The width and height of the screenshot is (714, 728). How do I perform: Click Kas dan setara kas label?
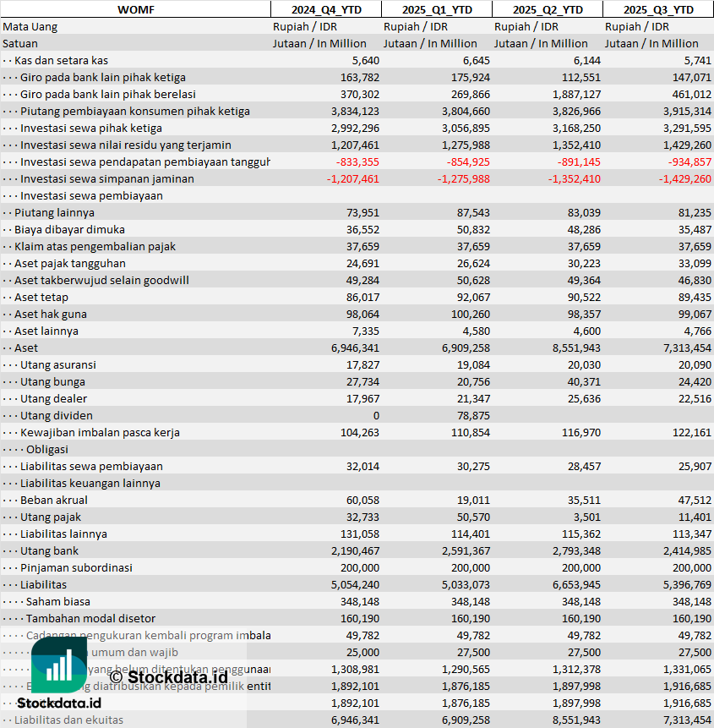61,60
